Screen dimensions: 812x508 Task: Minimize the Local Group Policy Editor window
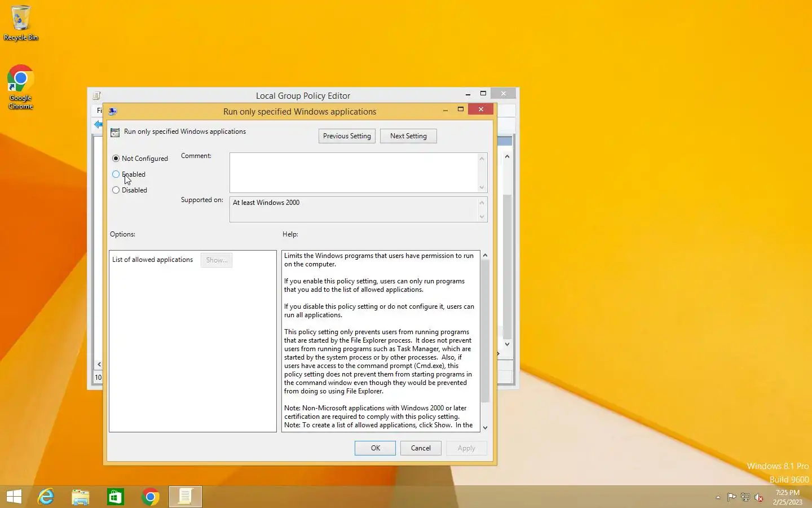[468, 94]
